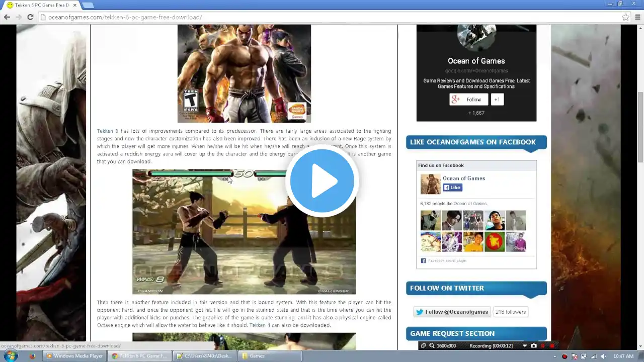The height and width of the screenshot is (362, 644).
Task: Open the Action Center flag icon
Action: click(575, 356)
